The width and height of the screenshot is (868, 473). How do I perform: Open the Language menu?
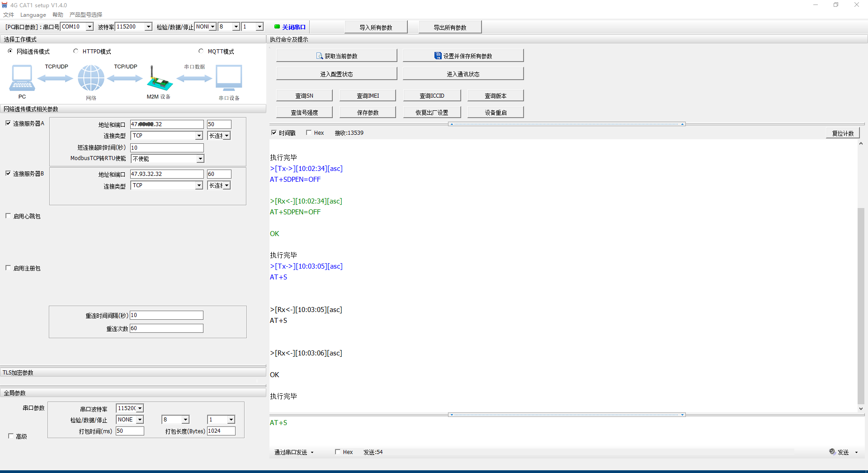[33, 15]
